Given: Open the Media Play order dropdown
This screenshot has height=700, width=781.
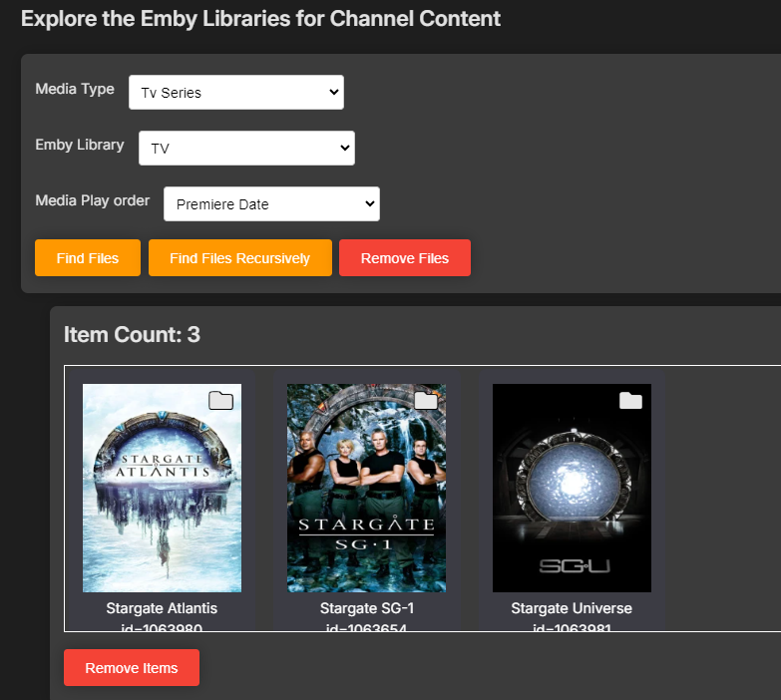Looking at the screenshot, I should (x=271, y=203).
